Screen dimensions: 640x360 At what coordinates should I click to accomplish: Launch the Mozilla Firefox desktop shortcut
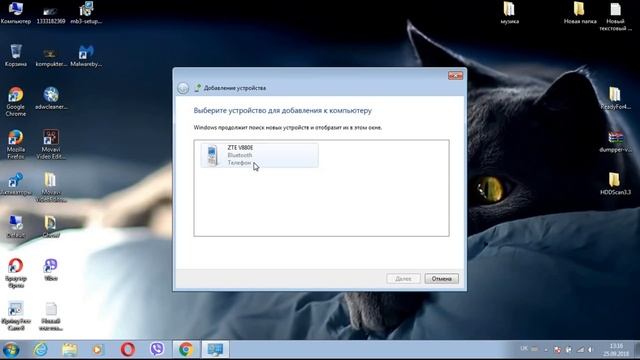tap(16, 144)
